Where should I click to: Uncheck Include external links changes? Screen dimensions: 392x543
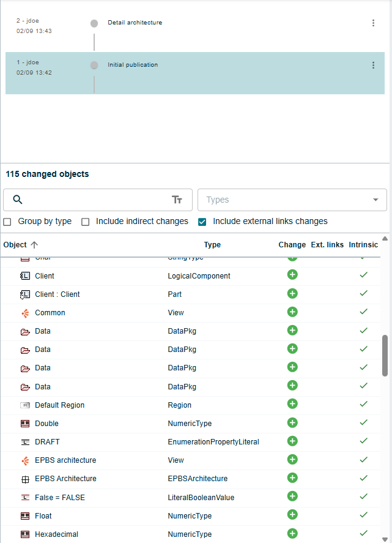click(202, 222)
